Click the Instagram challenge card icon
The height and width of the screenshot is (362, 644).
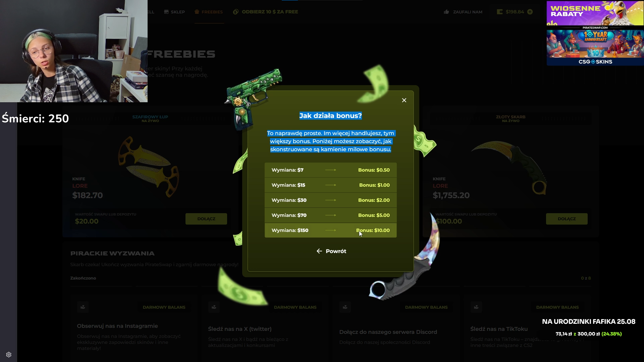click(83, 307)
